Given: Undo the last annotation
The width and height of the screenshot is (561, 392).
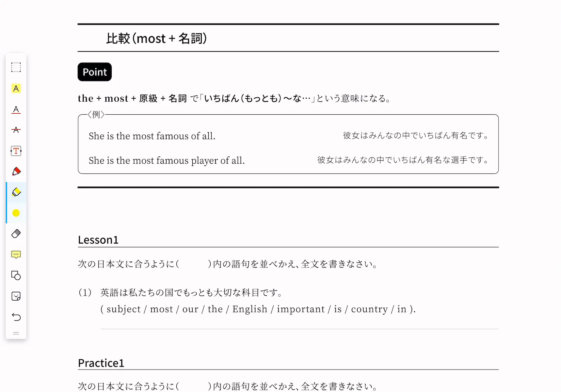Looking at the screenshot, I should 16,317.
